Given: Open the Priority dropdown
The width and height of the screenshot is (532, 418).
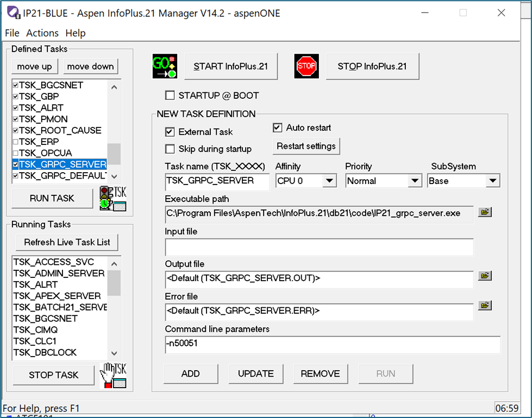Looking at the screenshot, I should pos(415,181).
